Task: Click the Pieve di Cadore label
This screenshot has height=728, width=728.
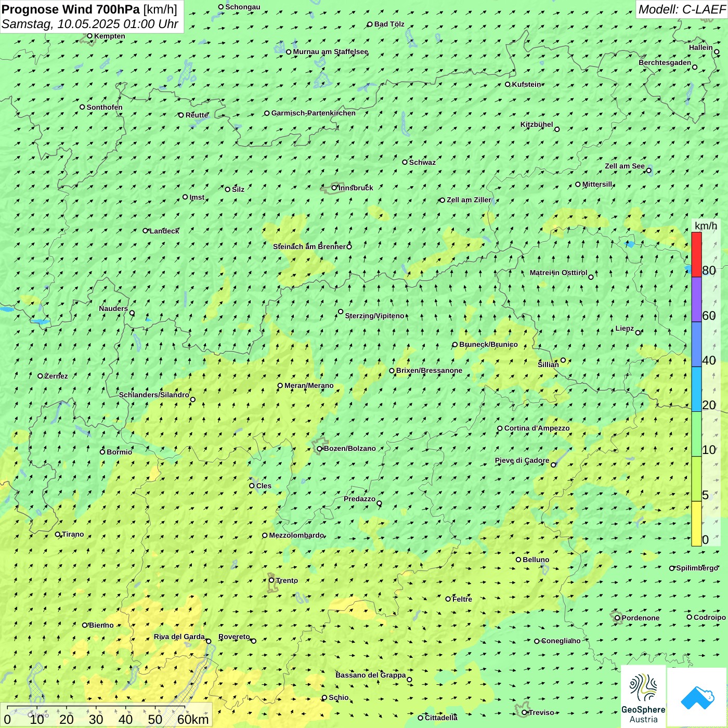Action: coord(522,460)
